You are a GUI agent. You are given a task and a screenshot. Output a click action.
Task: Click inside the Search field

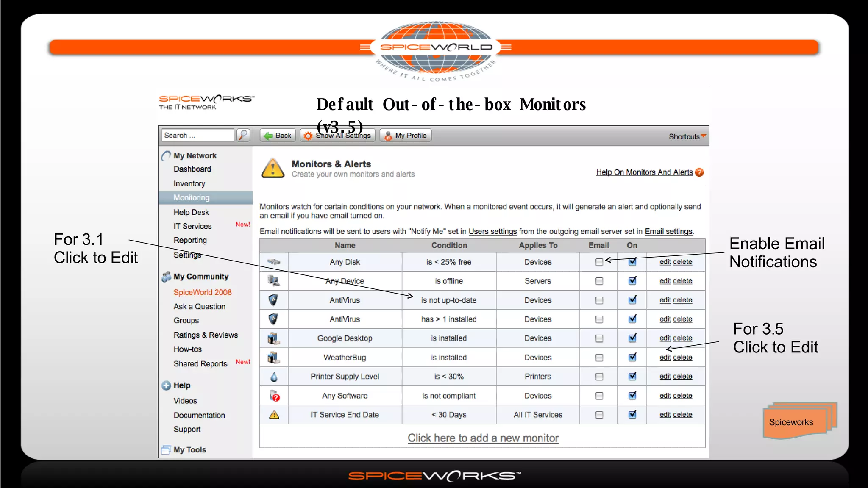pos(198,135)
